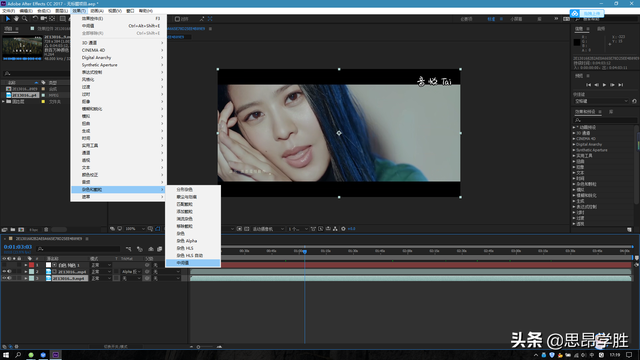
Task: Mute audio on layer 2
Action: click(9, 271)
